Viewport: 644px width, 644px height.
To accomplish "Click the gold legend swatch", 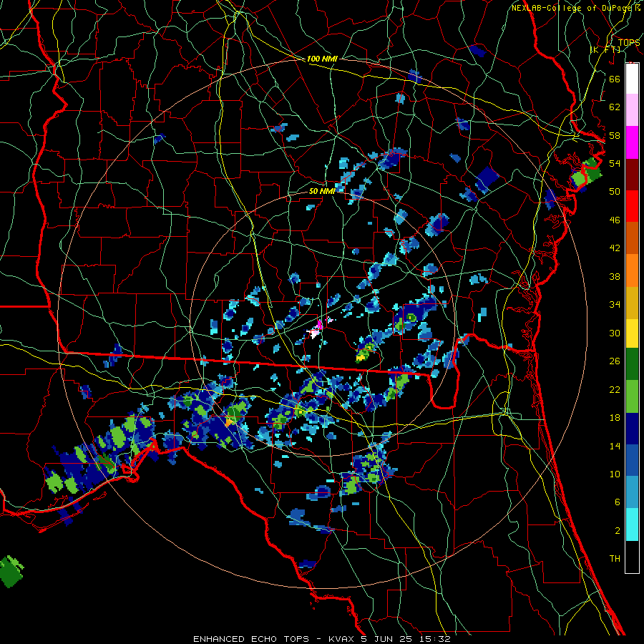I will pyautogui.click(x=632, y=302).
